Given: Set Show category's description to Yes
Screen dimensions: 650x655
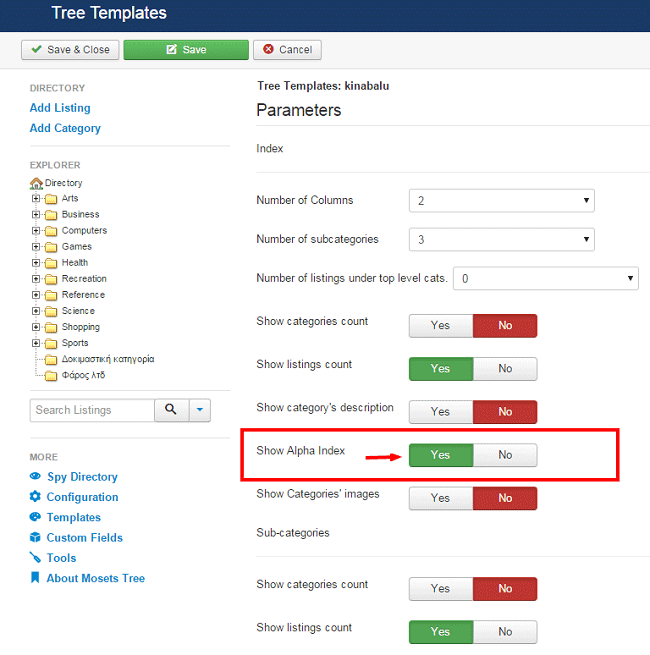Looking at the screenshot, I should (x=441, y=412).
